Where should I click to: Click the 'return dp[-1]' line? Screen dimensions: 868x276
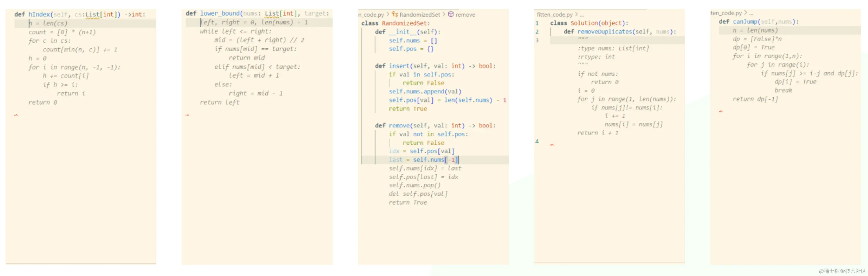[755, 99]
